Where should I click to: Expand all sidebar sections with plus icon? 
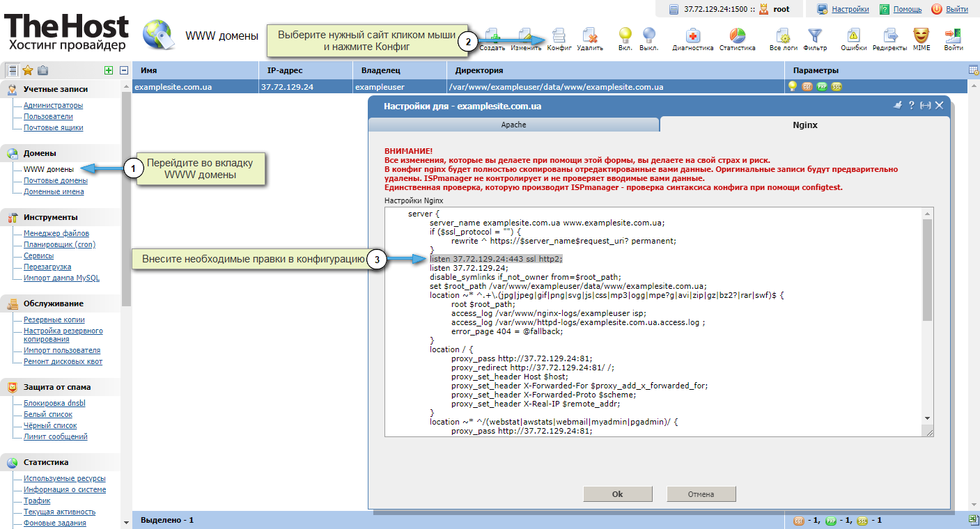click(x=108, y=70)
